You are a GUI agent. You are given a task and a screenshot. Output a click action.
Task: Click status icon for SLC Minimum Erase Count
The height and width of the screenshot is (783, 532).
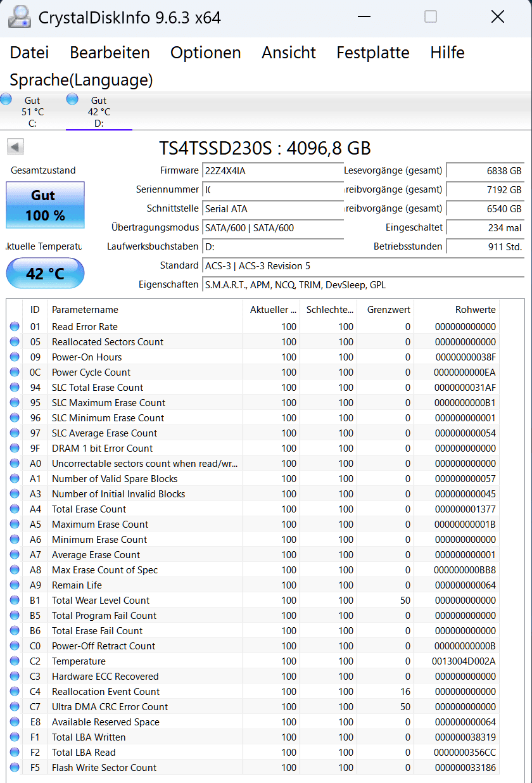click(x=15, y=418)
